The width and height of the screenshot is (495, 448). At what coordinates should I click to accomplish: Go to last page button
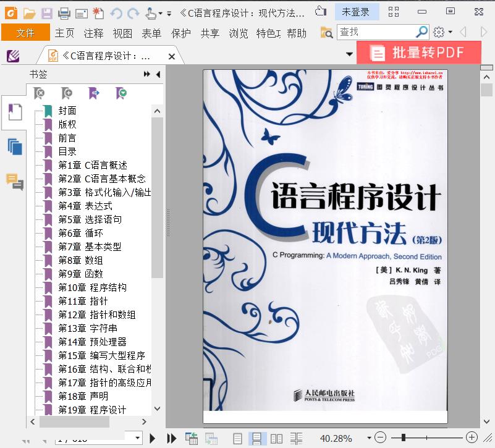coord(171,438)
